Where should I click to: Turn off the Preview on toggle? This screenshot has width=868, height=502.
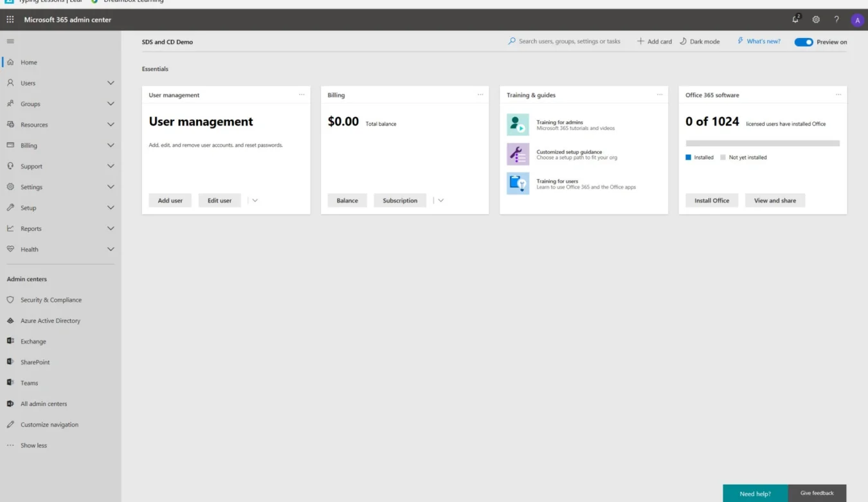[x=804, y=42]
